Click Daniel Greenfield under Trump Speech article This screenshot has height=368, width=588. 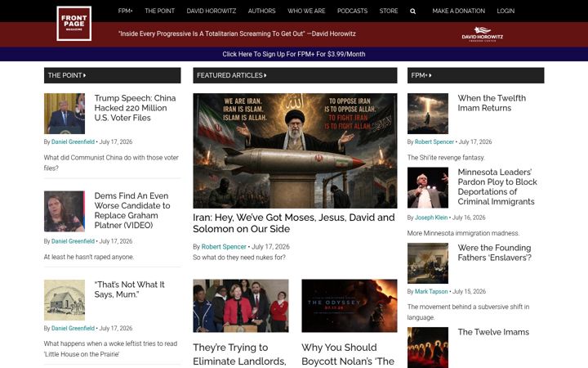73,142
